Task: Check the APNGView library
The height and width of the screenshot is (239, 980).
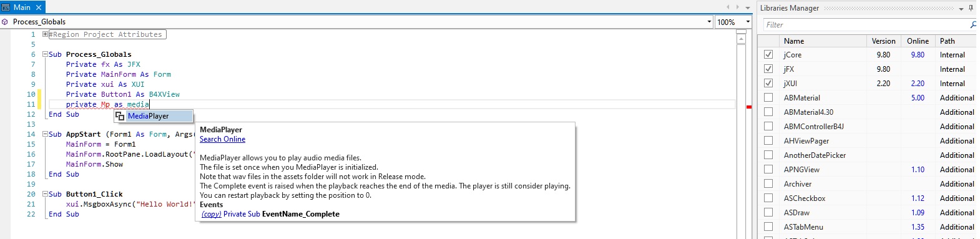Action: [768, 170]
